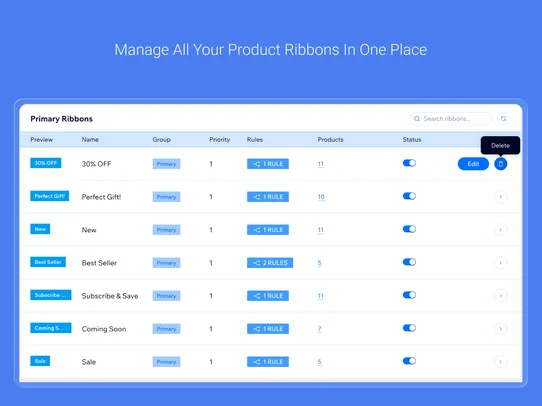542x406 pixels.
Task: Click Primary group tag in Best Seller row
Action: click(166, 263)
